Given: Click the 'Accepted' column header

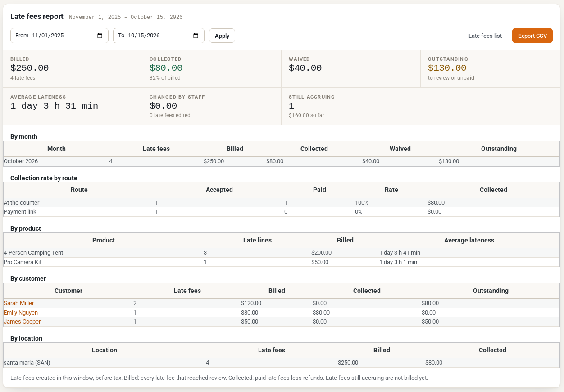Looking at the screenshot, I should coord(219,190).
